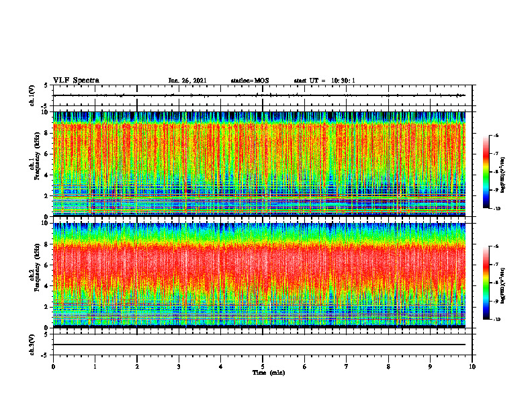Click inside the ch.1 spectrogram plot
The image size is (532, 411).
point(259,164)
